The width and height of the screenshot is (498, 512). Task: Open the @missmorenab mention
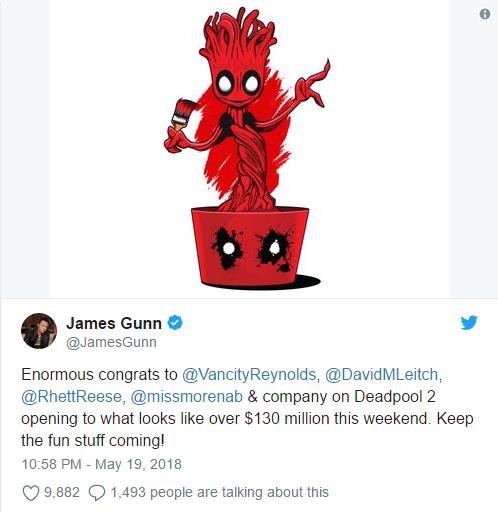pos(187,397)
